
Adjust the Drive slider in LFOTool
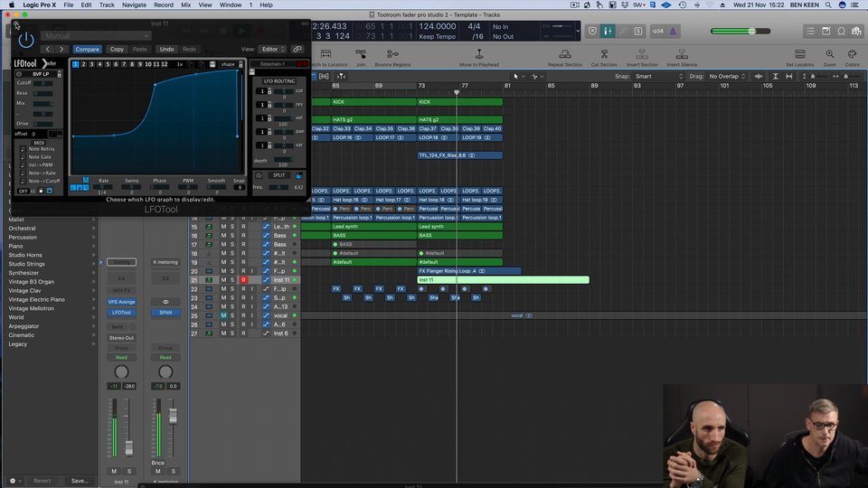click(x=42, y=124)
